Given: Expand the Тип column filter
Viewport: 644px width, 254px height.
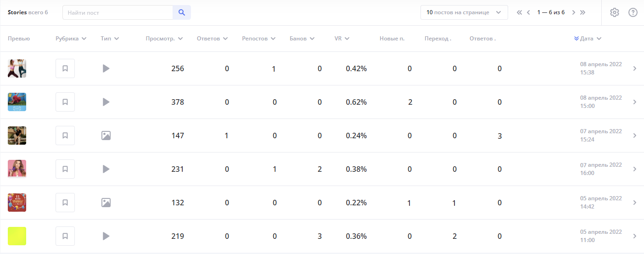Looking at the screenshot, I should [110, 39].
